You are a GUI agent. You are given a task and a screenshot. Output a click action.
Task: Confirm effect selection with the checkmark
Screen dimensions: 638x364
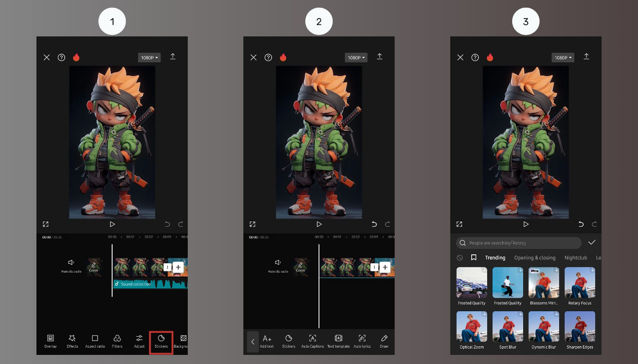(592, 243)
